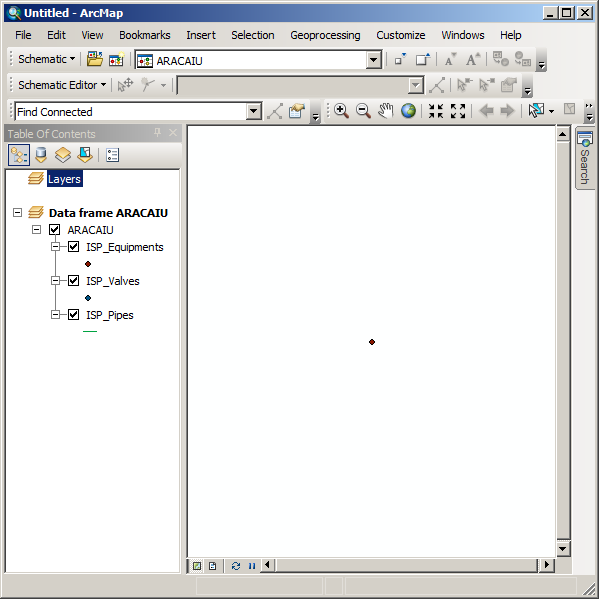Select the Zoom In tool
Image resolution: width=599 pixels, height=599 pixels.
[x=341, y=111]
